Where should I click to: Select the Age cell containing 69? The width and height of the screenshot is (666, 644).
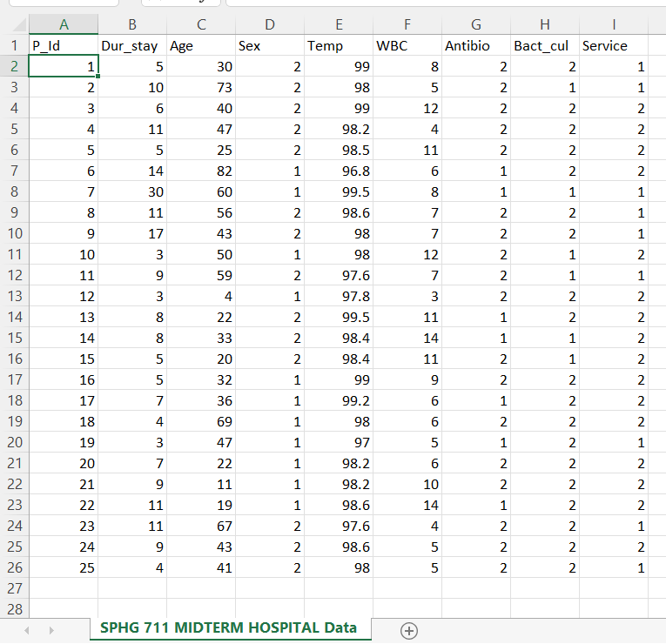tap(201, 421)
